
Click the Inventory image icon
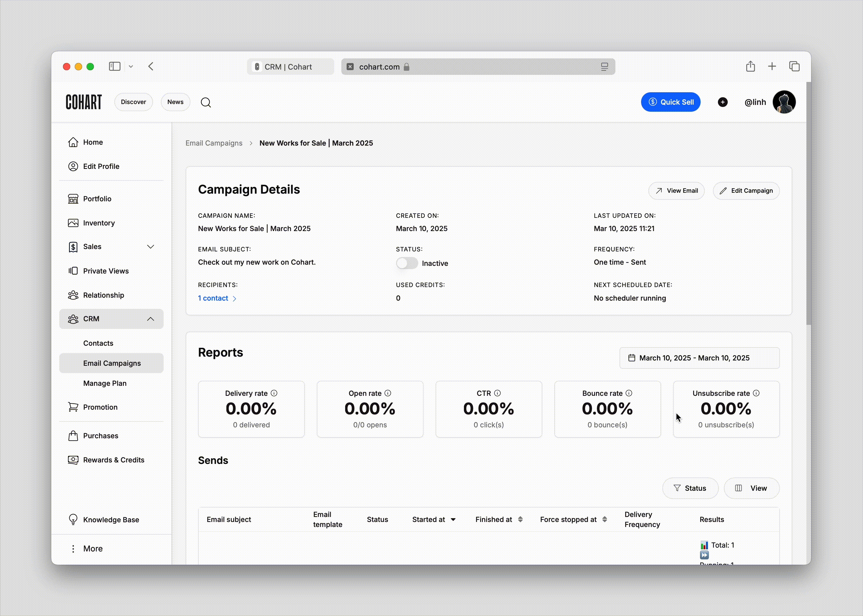coord(73,223)
